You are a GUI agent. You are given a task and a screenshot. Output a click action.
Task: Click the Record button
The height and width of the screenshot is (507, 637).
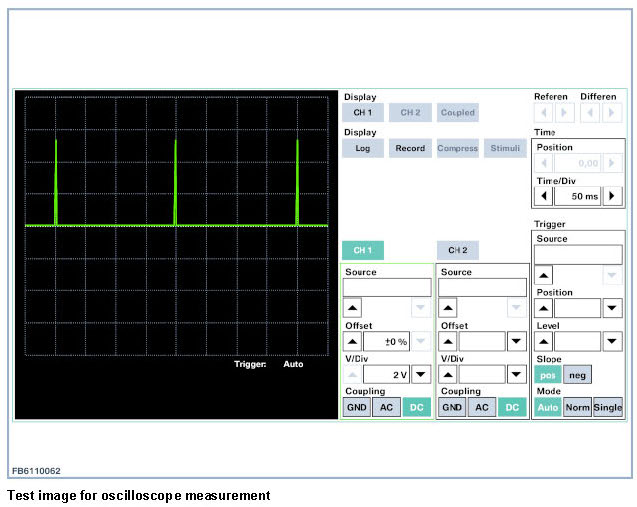(x=409, y=148)
